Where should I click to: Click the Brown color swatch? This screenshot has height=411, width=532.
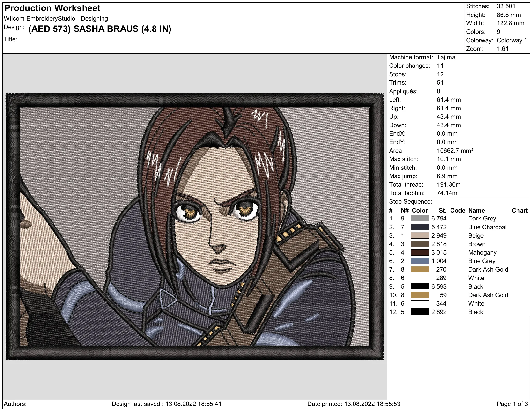coord(420,244)
